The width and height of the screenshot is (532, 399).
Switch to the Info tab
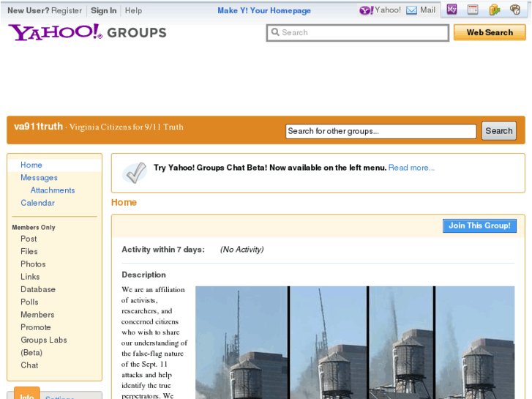coord(27,394)
